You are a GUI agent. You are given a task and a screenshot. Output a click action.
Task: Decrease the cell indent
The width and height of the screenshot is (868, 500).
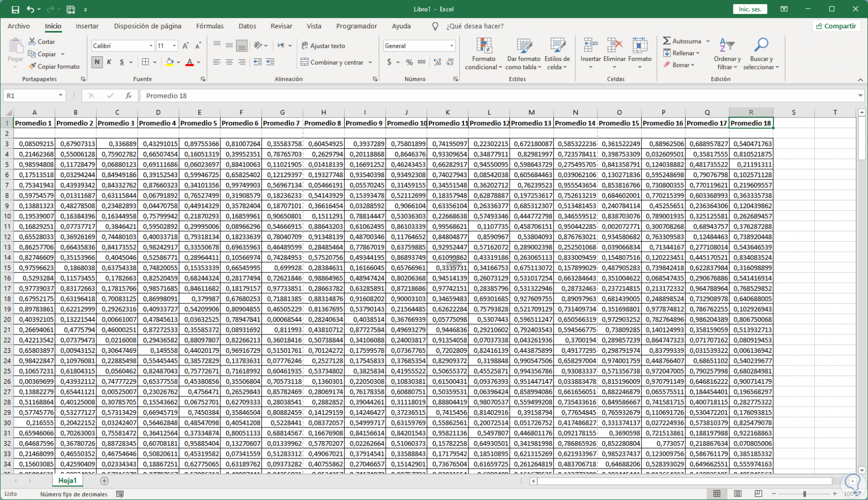coord(258,62)
